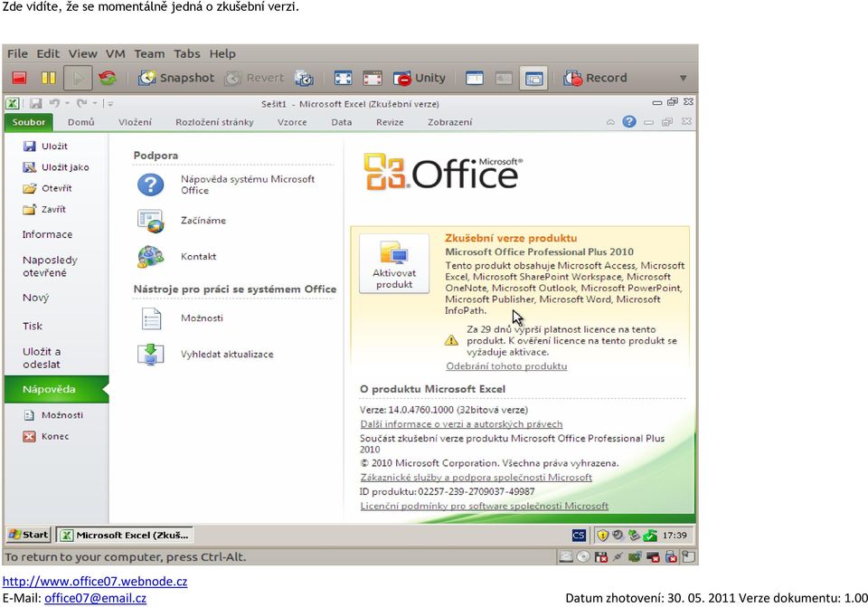
Task: Click the Excel icon in title bar
Action: pos(13,103)
